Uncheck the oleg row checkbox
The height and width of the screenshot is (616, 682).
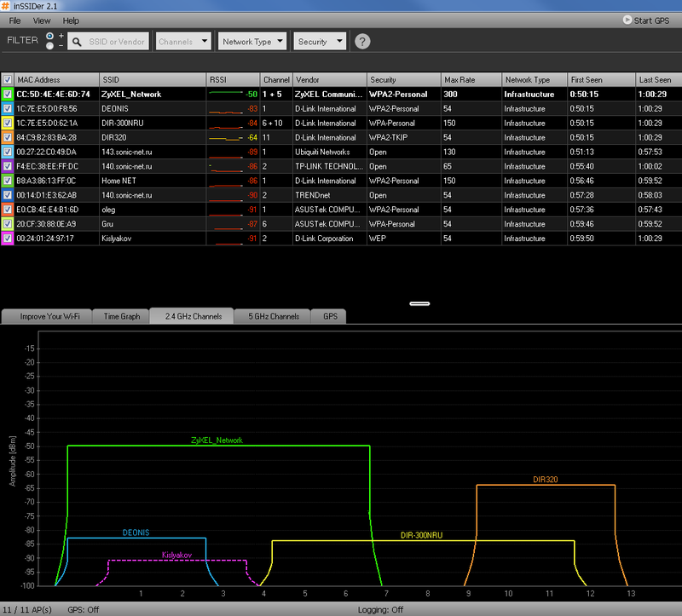8,209
